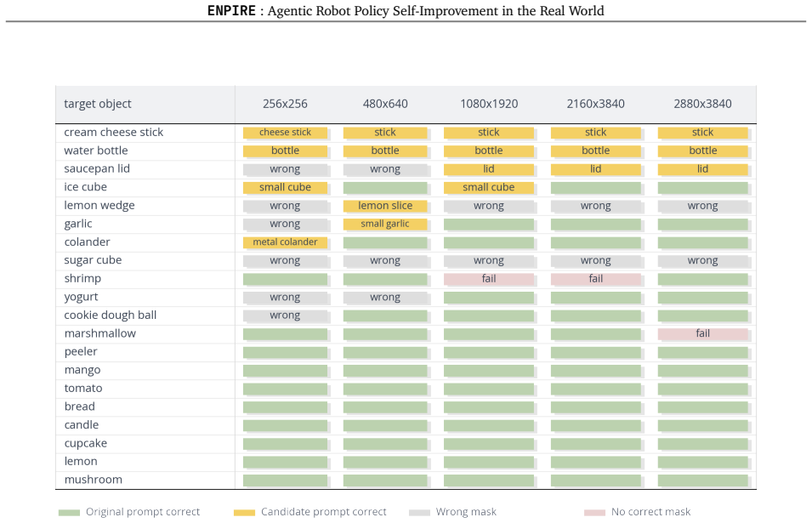Select the 2880x3840 column header
This screenshot has width=812, height=523.
click(702, 104)
